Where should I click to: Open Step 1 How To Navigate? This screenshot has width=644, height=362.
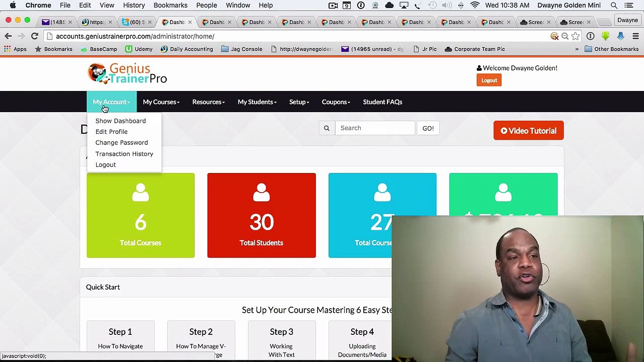[120, 339]
